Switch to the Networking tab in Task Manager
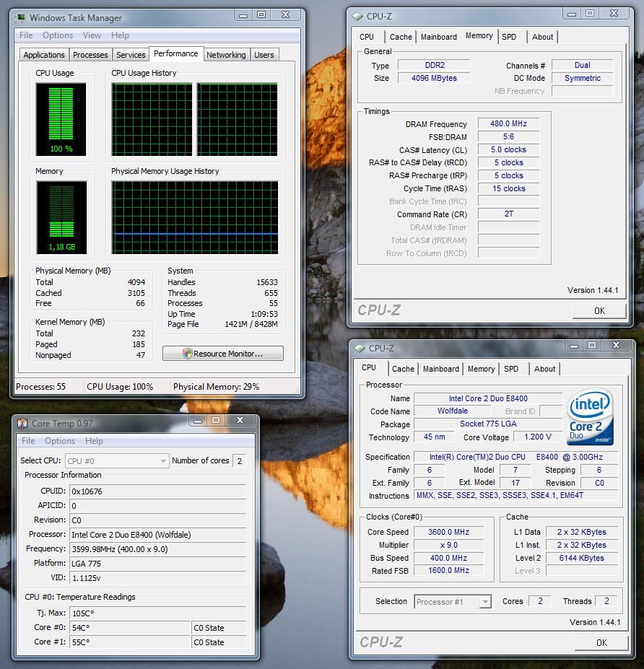The image size is (644, 669). click(x=226, y=55)
